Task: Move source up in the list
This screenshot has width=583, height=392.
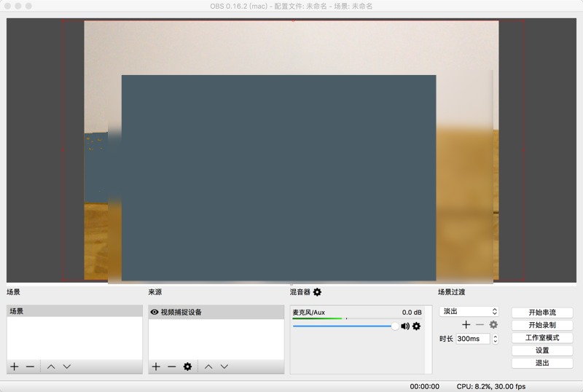Action: pos(208,366)
